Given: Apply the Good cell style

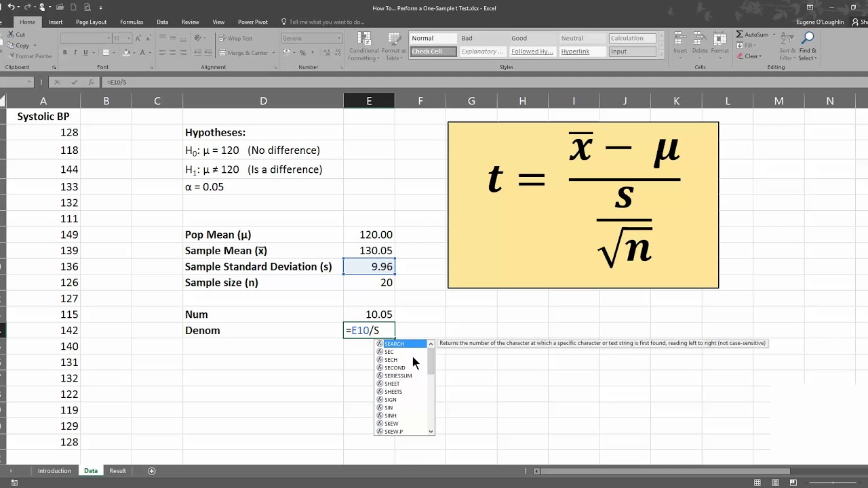Looking at the screenshot, I should pyautogui.click(x=532, y=39).
